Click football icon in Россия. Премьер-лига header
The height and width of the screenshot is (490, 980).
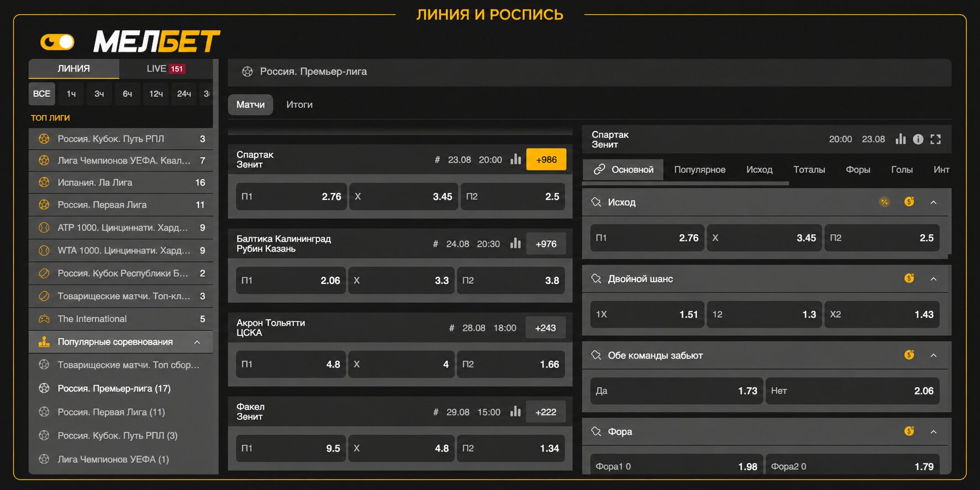(x=247, y=72)
